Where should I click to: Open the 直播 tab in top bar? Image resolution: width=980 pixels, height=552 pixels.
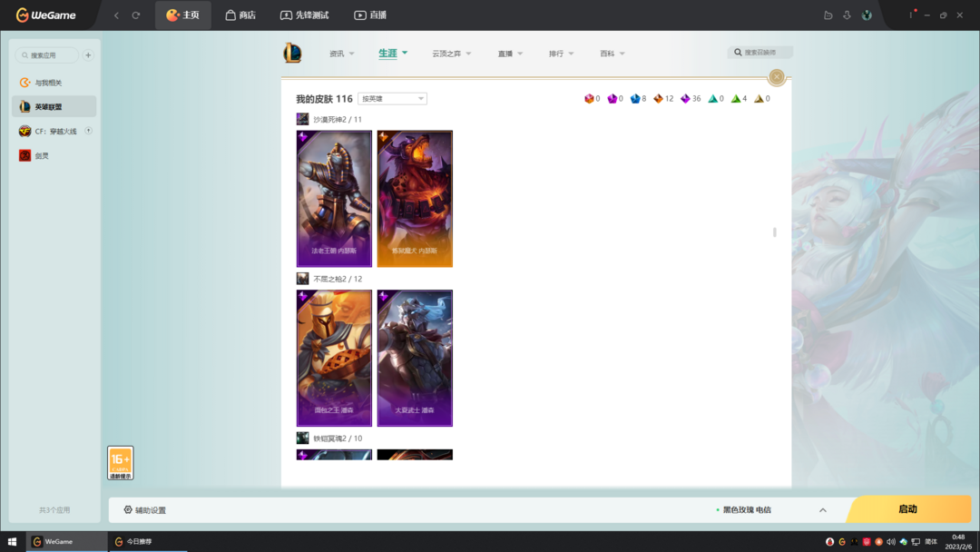(370, 15)
